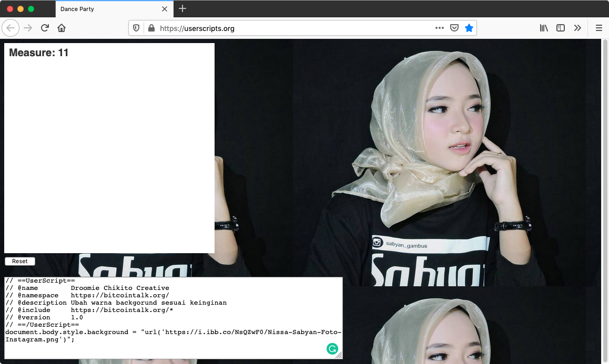Click the '@namespace https://bitcointalk.org/' line
This screenshot has height=364, width=609.
(87, 295)
